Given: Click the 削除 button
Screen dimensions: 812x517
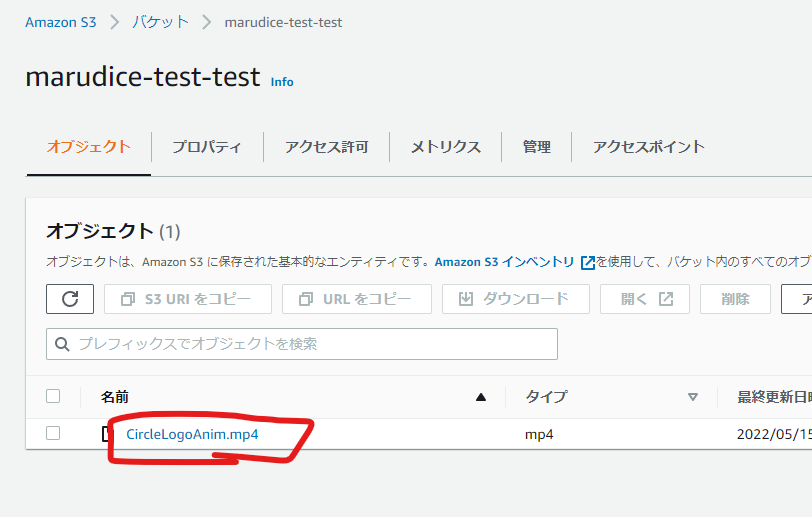Looking at the screenshot, I should (735, 299).
